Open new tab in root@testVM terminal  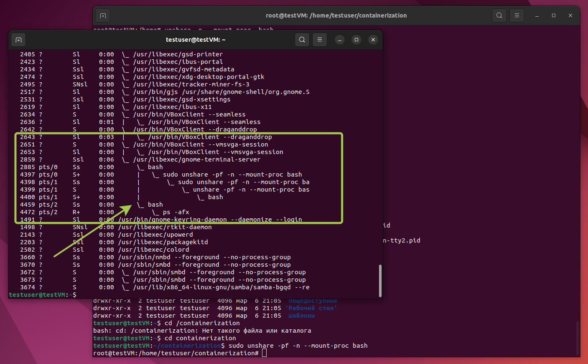point(103,15)
